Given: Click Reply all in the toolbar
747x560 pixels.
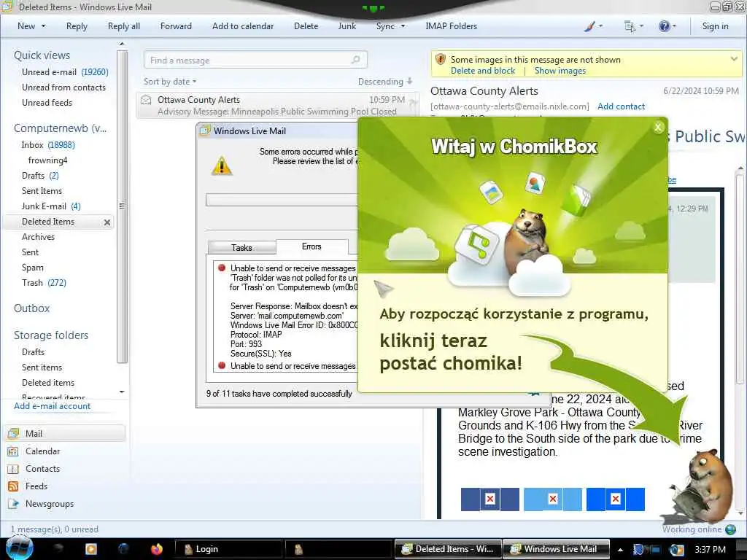Looking at the screenshot, I should [124, 26].
